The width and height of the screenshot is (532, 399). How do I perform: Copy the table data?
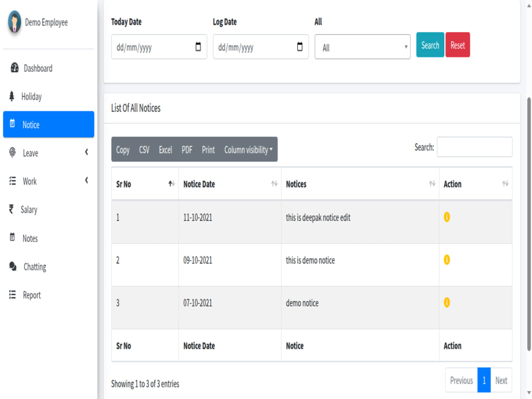point(123,149)
